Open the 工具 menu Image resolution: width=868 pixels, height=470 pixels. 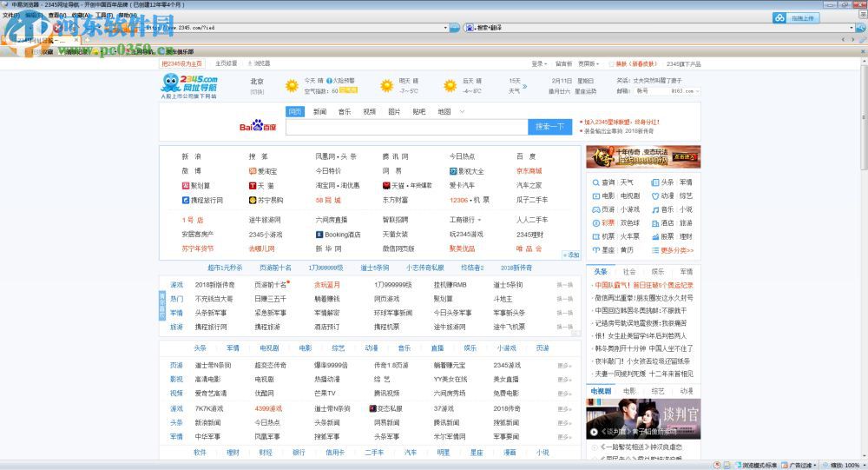(x=103, y=15)
